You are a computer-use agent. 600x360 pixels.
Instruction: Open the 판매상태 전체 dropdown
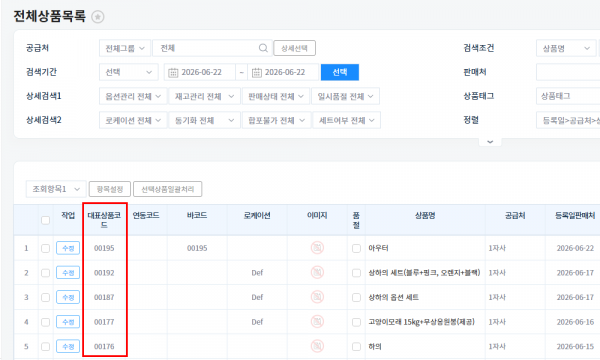coord(276,96)
